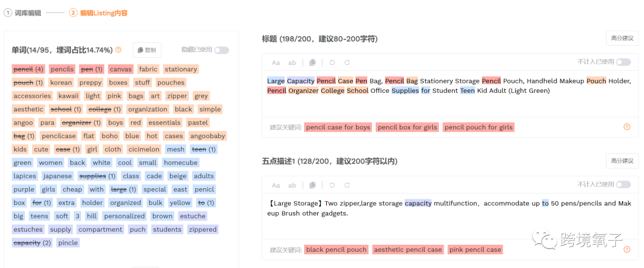Click the 'homecube' word tag
The image size is (644, 268).
point(181,163)
